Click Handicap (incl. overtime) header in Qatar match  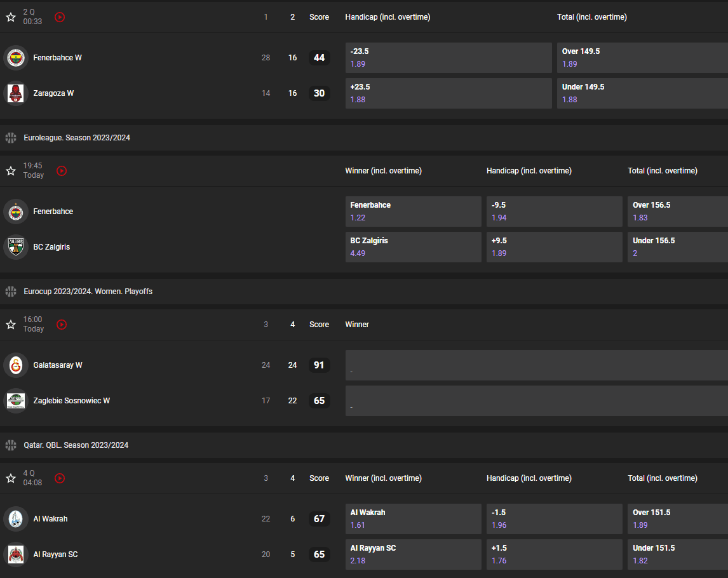[529, 478]
